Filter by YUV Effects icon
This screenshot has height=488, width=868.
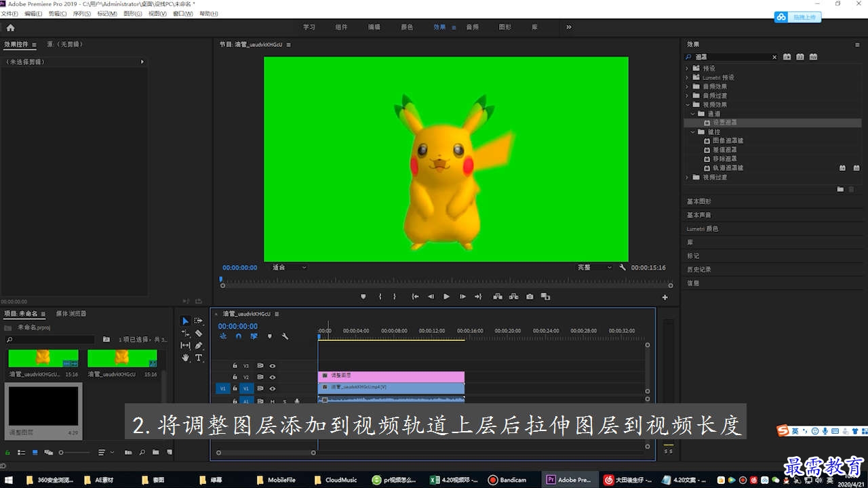click(813, 57)
